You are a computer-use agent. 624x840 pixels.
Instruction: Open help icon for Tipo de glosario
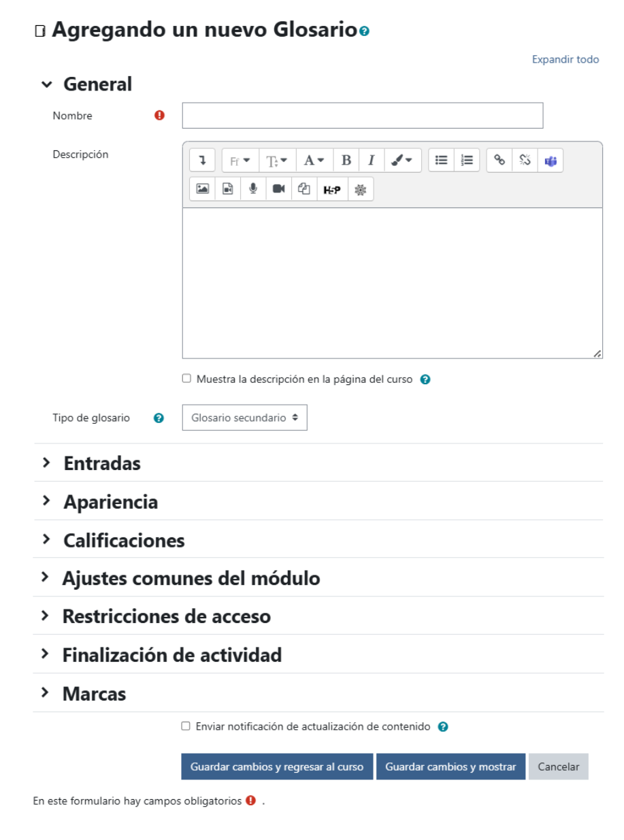tap(159, 418)
